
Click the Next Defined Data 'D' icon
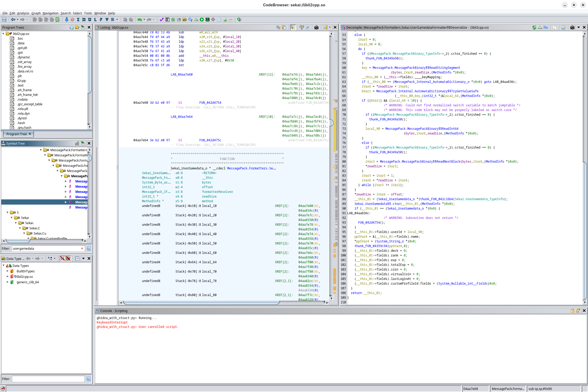[84, 20]
